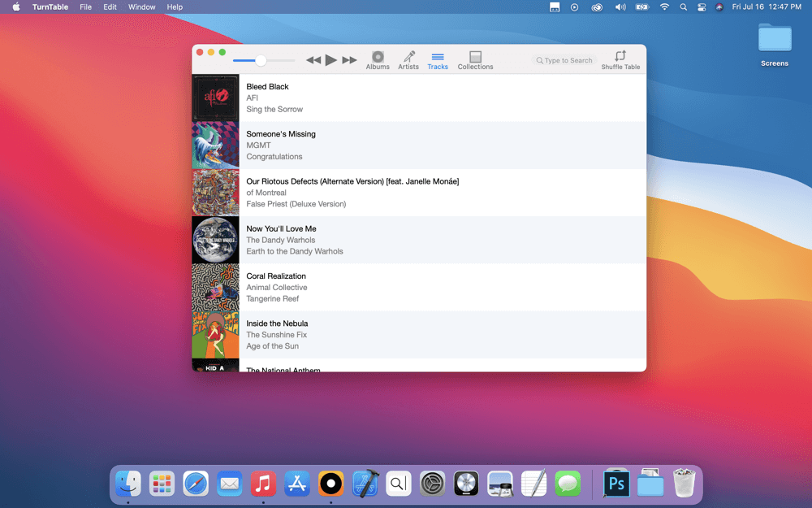This screenshot has width=812, height=508.
Task: Click the album name "Tangerine Reef"
Action: [272, 299]
